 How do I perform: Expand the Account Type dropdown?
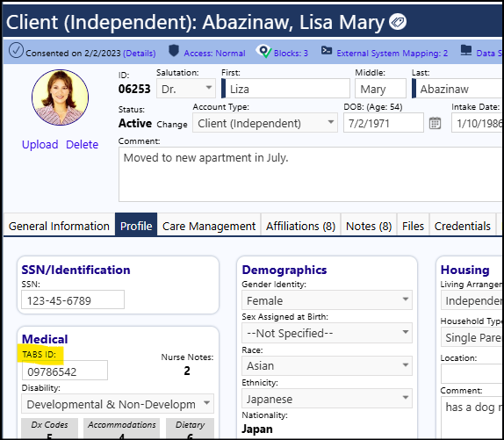(265, 123)
